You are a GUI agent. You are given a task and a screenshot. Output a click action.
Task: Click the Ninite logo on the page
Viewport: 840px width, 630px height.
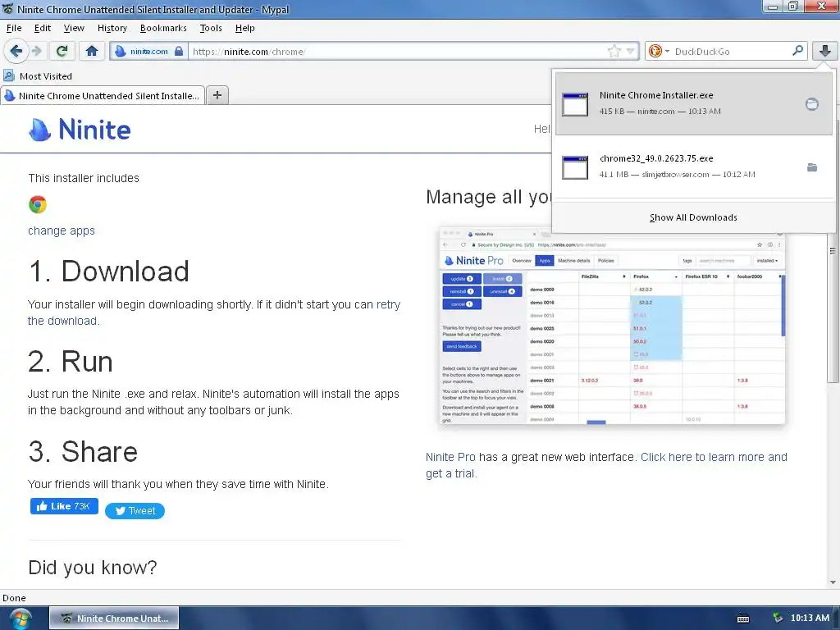point(80,130)
